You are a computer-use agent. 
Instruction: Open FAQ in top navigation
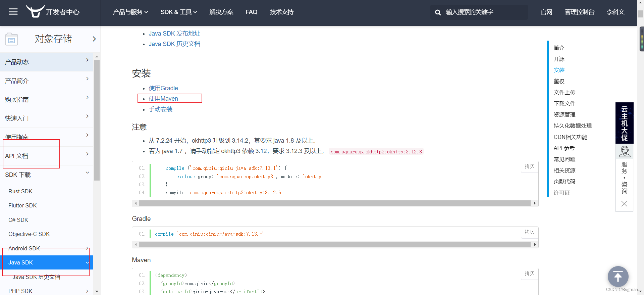click(x=252, y=12)
